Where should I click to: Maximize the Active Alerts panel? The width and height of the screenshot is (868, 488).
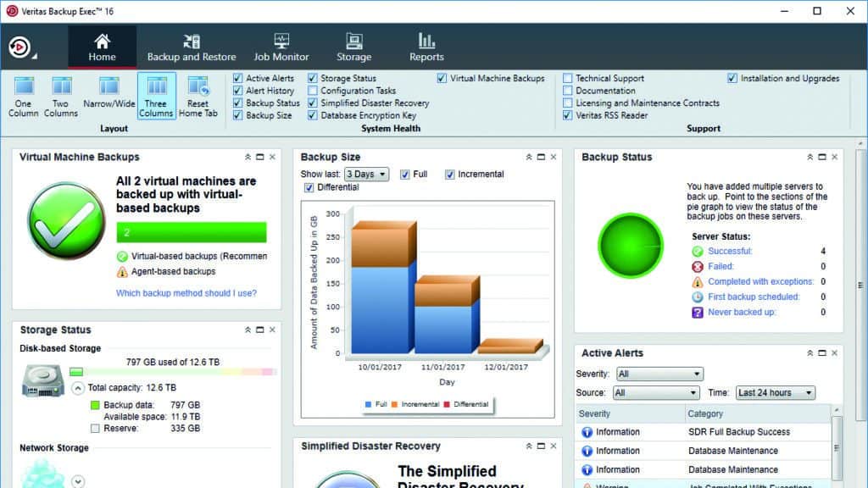[822, 353]
